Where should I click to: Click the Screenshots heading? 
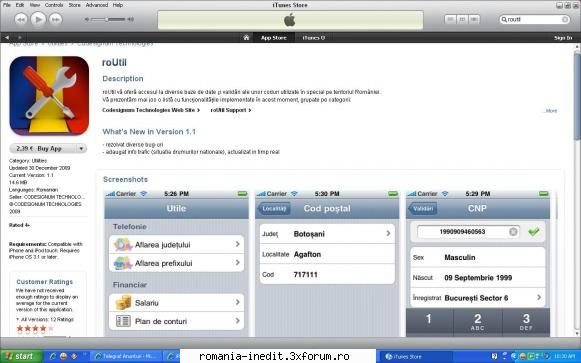pos(125,179)
